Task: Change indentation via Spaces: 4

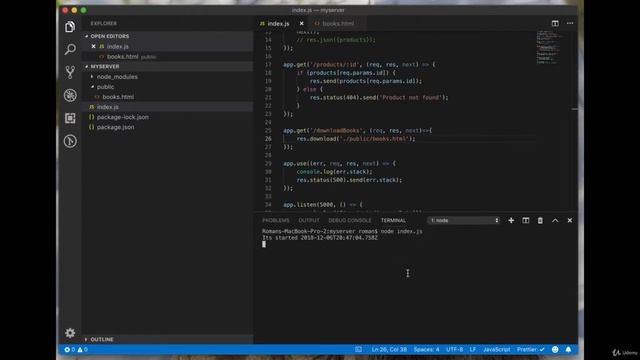Action: [x=426, y=349]
